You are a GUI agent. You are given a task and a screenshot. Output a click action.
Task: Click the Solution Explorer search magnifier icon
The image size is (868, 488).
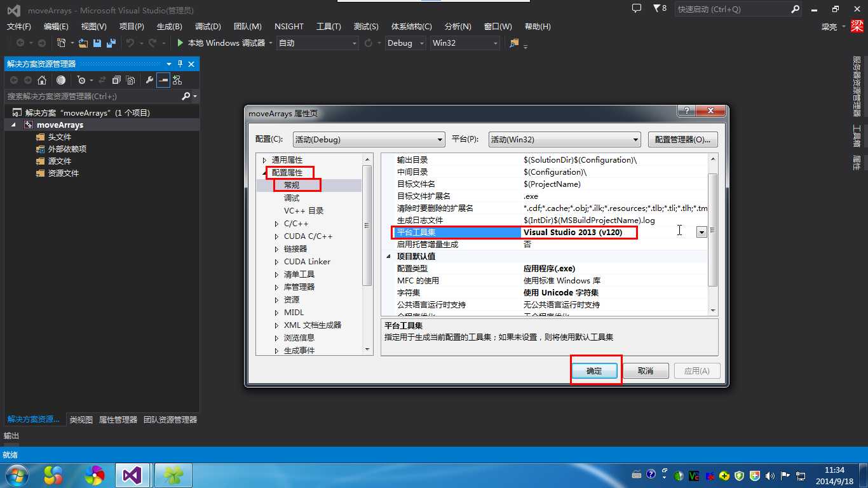point(186,96)
